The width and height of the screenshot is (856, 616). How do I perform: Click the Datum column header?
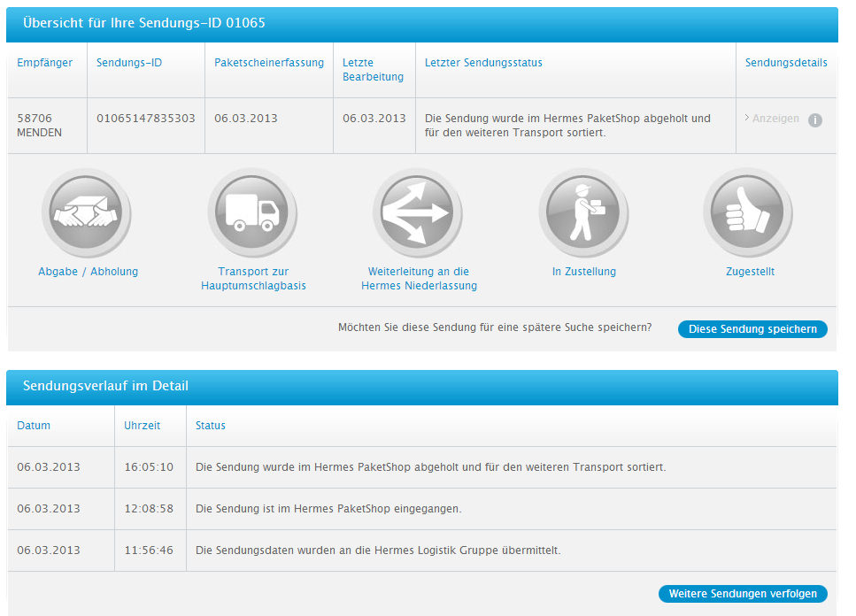pos(34,426)
